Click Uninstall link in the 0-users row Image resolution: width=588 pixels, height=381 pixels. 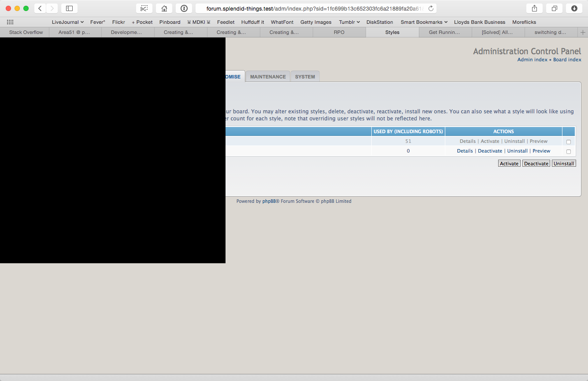click(x=517, y=151)
